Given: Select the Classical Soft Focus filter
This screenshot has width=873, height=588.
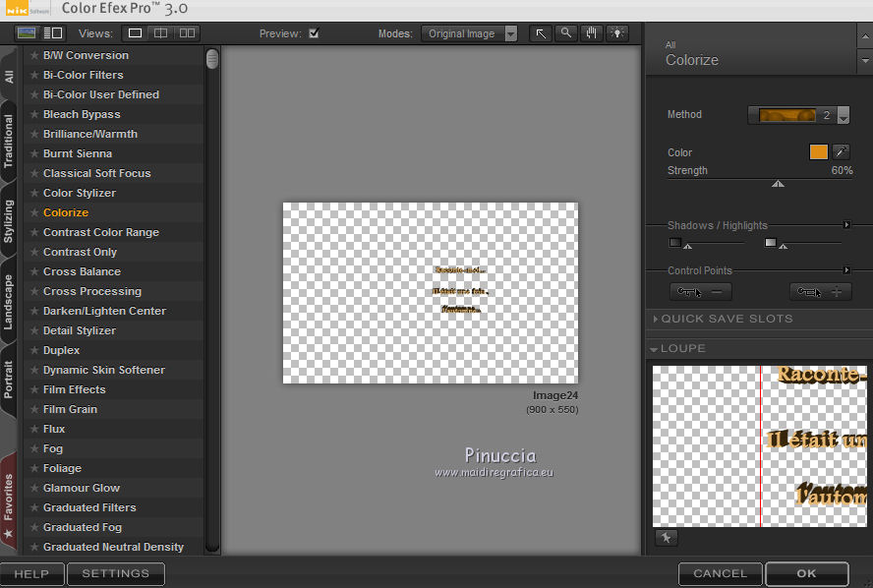Looking at the screenshot, I should point(97,173).
